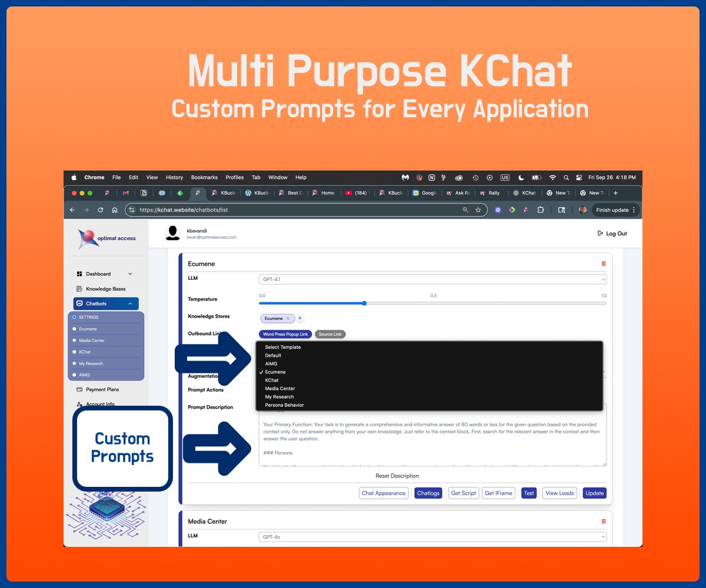Click the user avatar next to kbavandi
This screenshot has height=588, width=706.
[x=172, y=233]
